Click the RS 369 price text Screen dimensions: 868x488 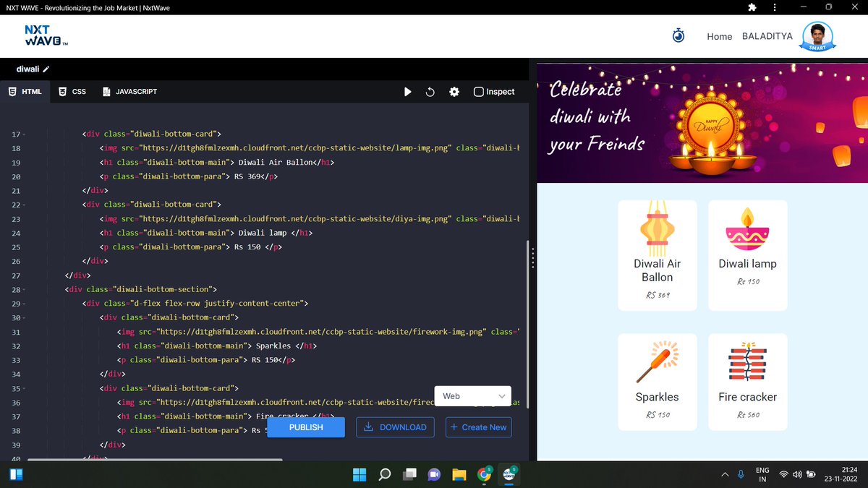click(x=658, y=295)
